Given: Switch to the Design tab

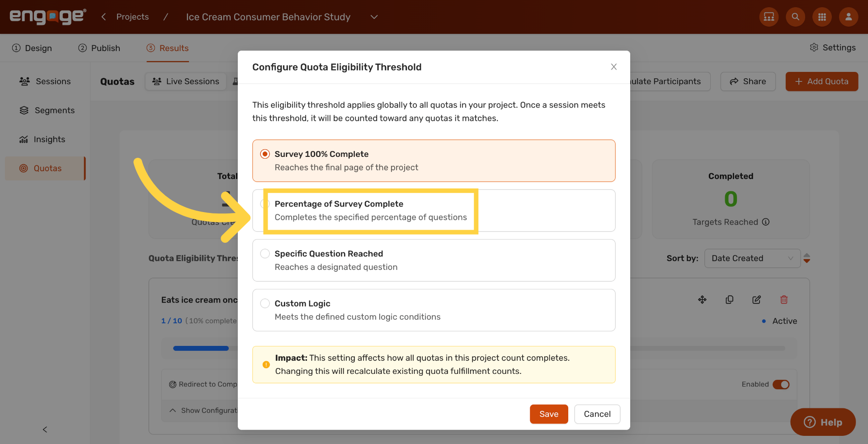Looking at the screenshot, I should (x=32, y=48).
